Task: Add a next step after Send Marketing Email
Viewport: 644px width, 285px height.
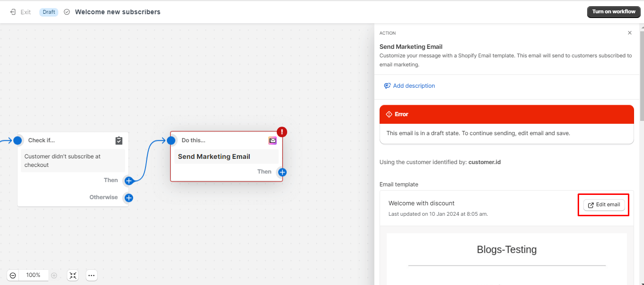Action: (282, 173)
